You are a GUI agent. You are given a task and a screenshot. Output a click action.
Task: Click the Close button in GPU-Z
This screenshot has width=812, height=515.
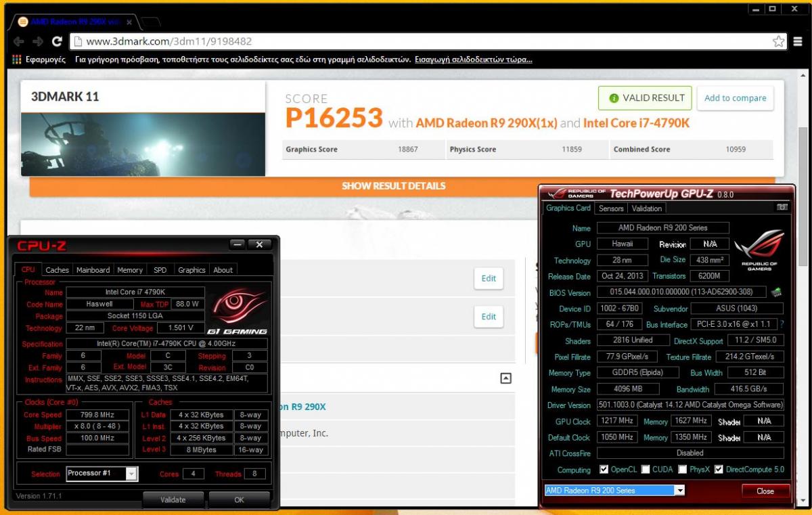(765, 491)
